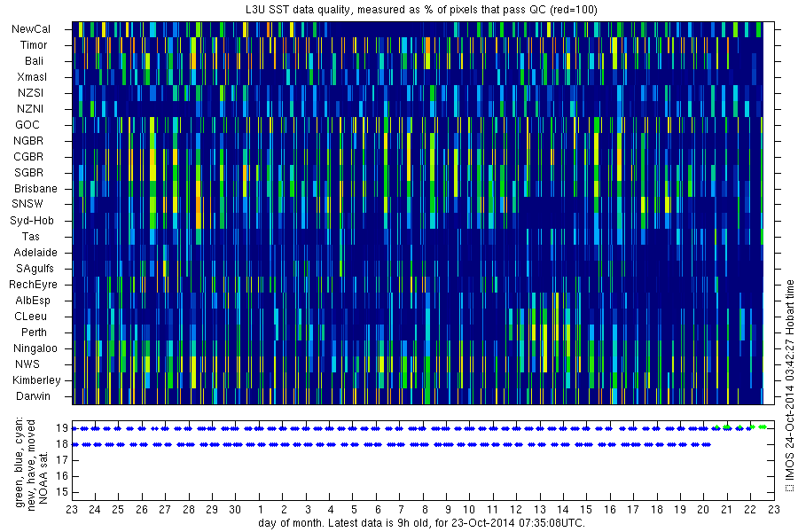Click the day 21 tick label on x-axis

tap(726, 510)
